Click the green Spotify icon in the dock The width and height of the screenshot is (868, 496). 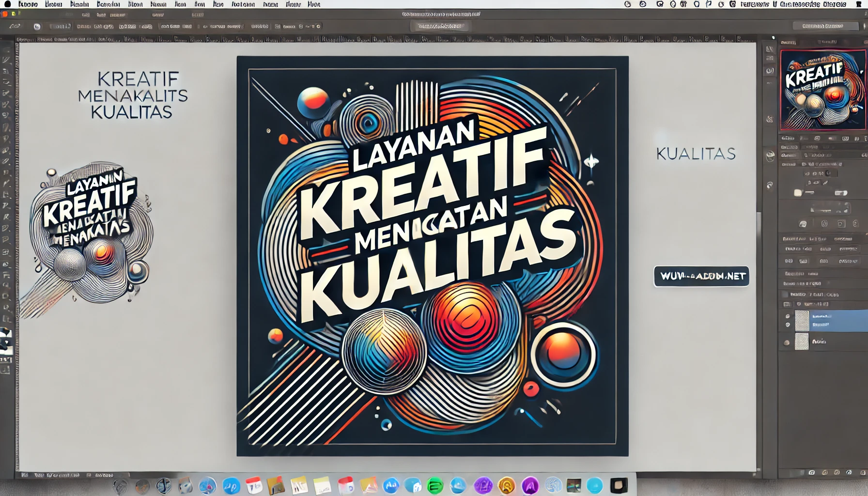point(435,485)
